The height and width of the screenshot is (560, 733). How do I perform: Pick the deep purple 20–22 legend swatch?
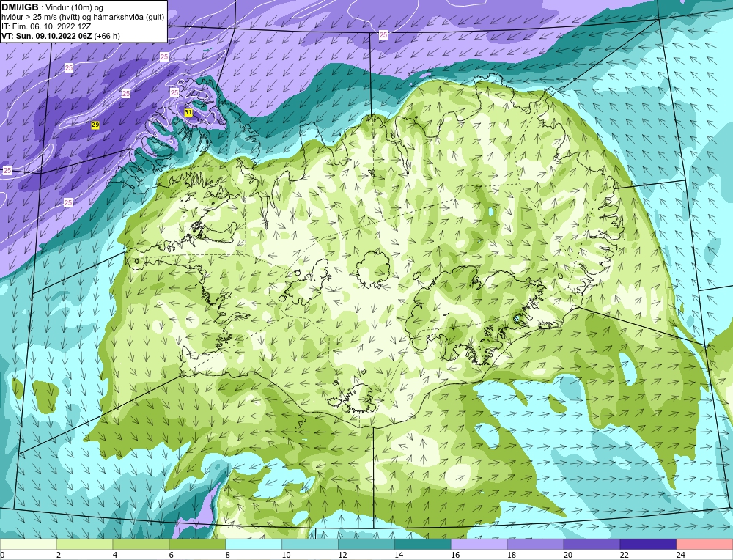[x=592, y=545]
